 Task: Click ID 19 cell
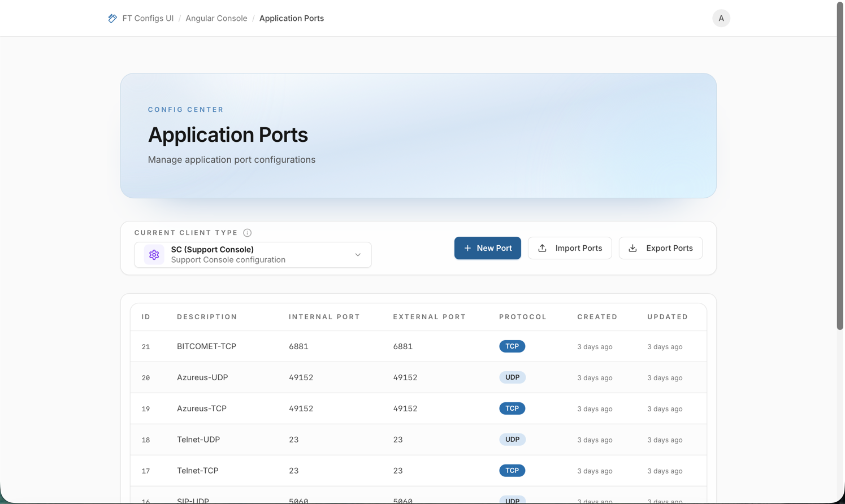(x=146, y=409)
